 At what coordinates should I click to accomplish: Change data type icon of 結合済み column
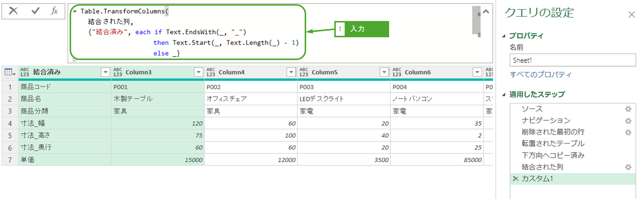[x=25, y=72]
